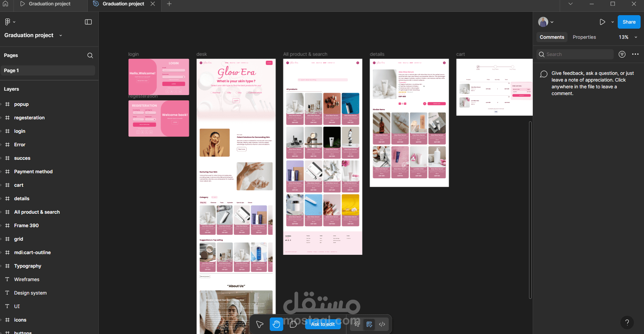644x334 pixels.
Task: Select the Hand tool
Action: coord(276,324)
